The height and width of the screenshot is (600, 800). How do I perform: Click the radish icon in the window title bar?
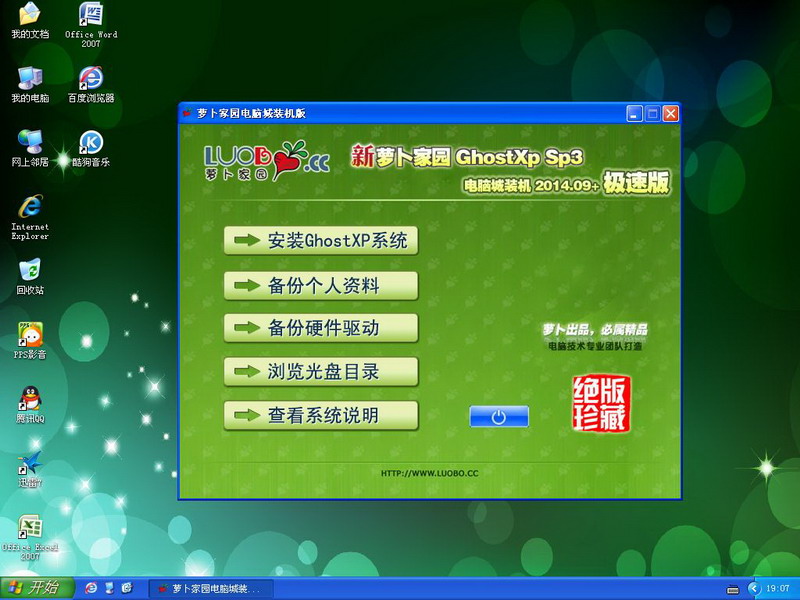[188, 113]
